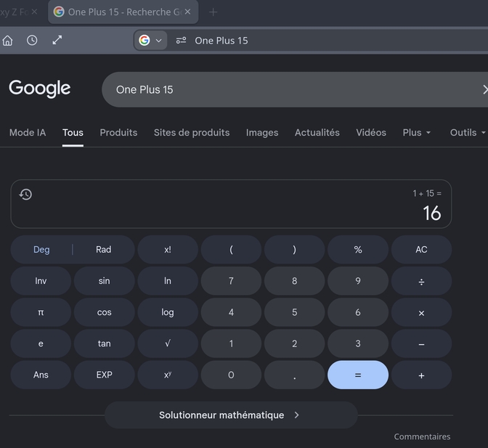Tap digit 8 on calculator

click(x=294, y=281)
